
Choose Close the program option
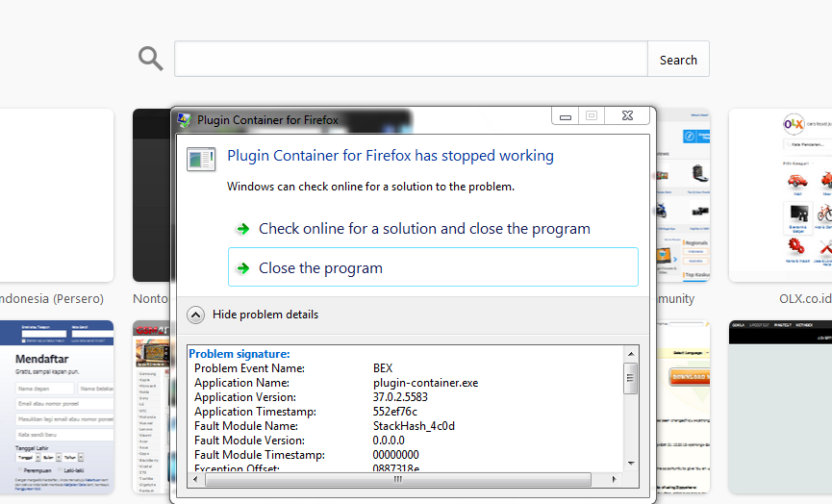pos(433,266)
